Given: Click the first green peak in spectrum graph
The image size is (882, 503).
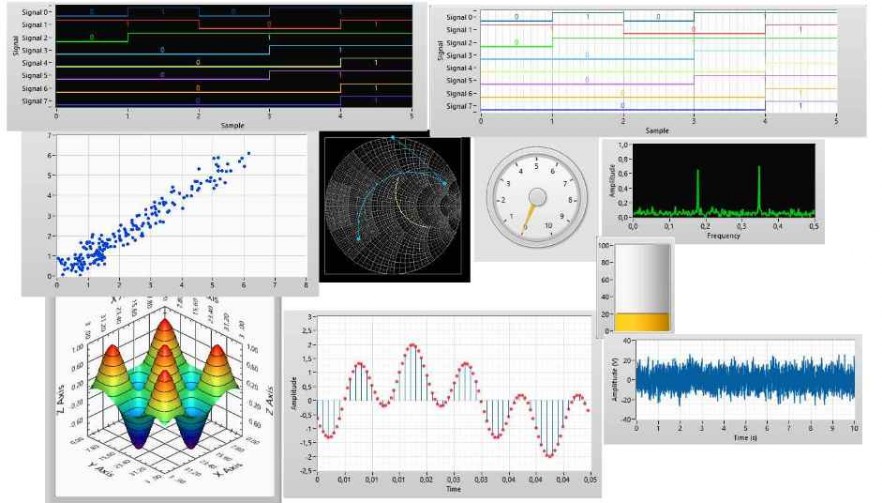Looking at the screenshot, I should point(698,191).
